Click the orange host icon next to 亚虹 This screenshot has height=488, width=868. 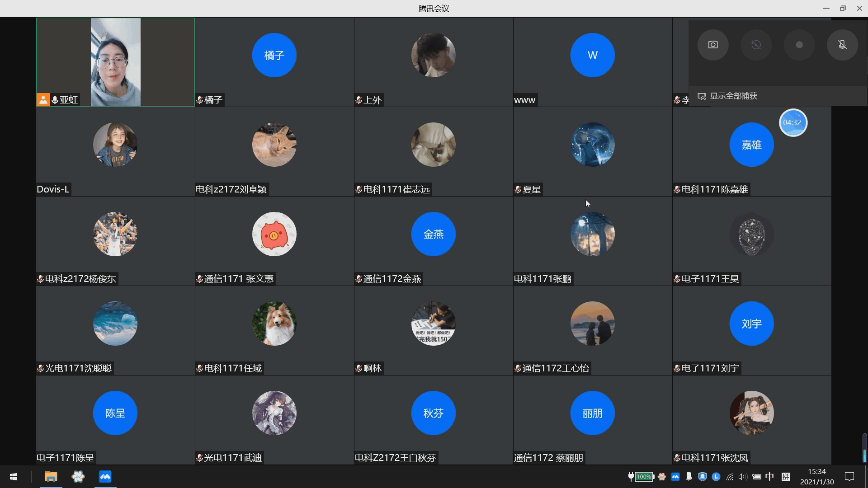(x=43, y=100)
